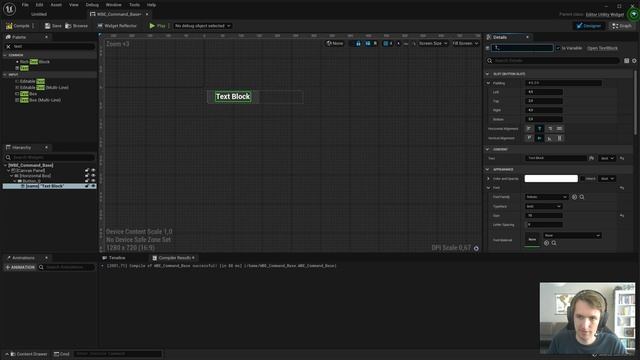This screenshot has height=360, width=640.
Task: Toggle lock on Horizontal Box row
Action: click(87, 176)
